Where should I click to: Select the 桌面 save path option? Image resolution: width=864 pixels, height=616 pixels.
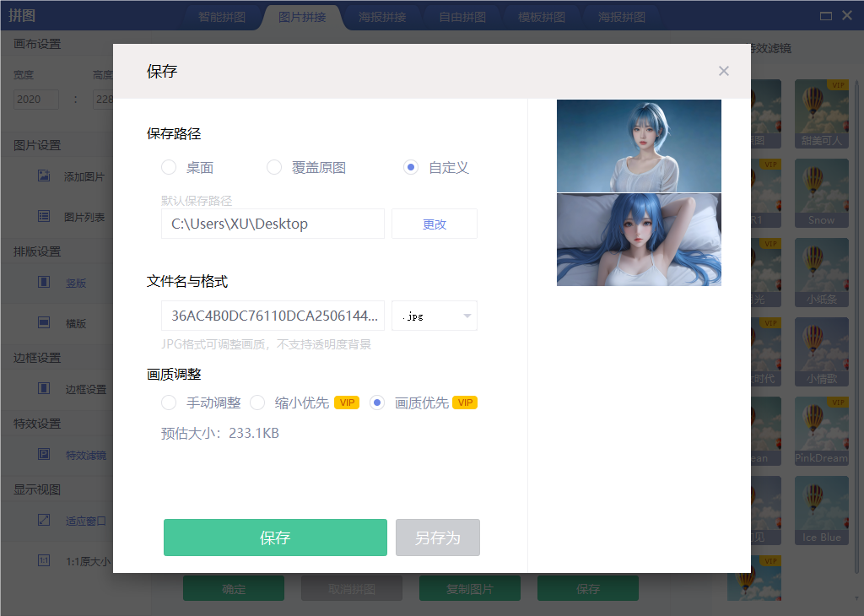(x=169, y=167)
